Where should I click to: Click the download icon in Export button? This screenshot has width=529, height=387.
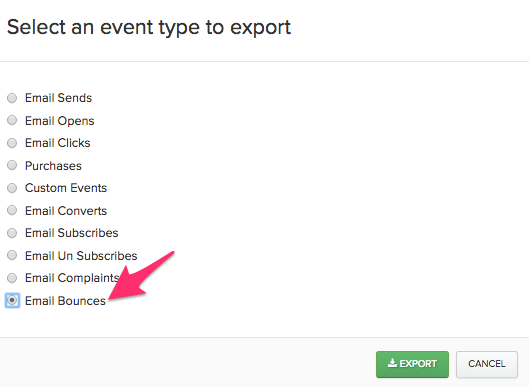(392, 363)
